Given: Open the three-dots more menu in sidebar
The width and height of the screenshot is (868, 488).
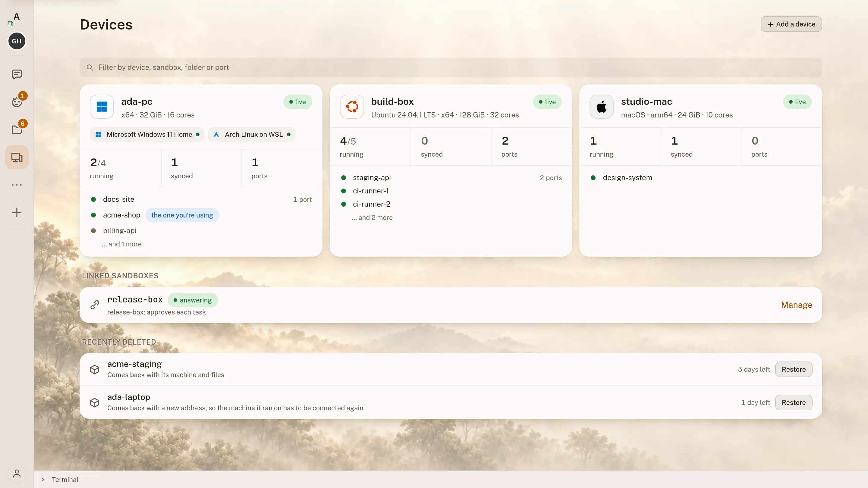Looking at the screenshot, I should coord(17,185).
